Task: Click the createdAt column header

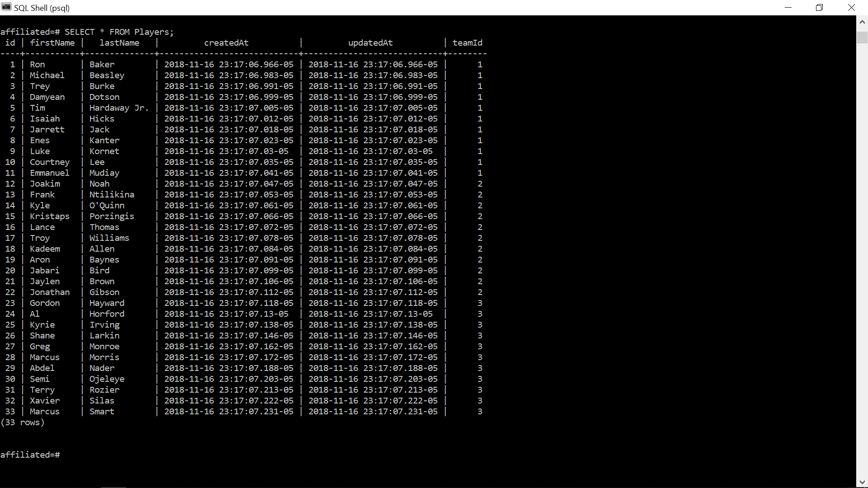Action: click(226, 43)
